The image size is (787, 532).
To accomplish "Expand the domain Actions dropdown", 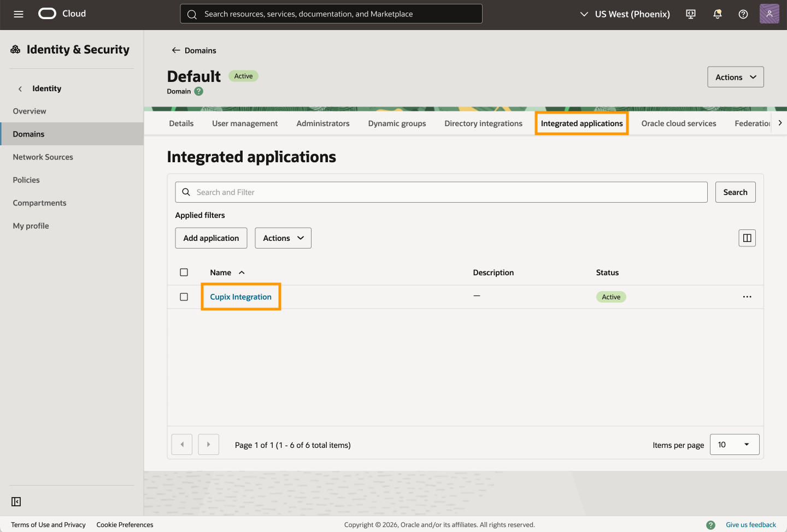I will coord(736,77).
